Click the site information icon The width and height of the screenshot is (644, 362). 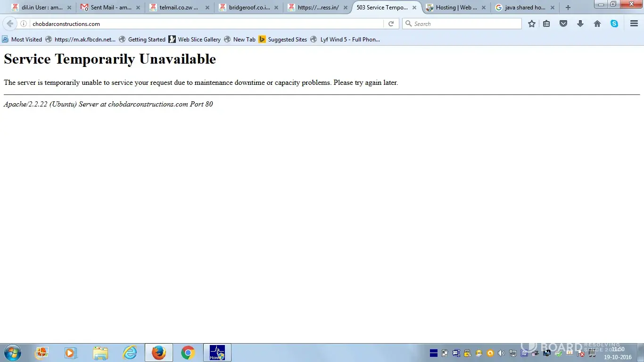pyautogui.click(x=23, y=24)
